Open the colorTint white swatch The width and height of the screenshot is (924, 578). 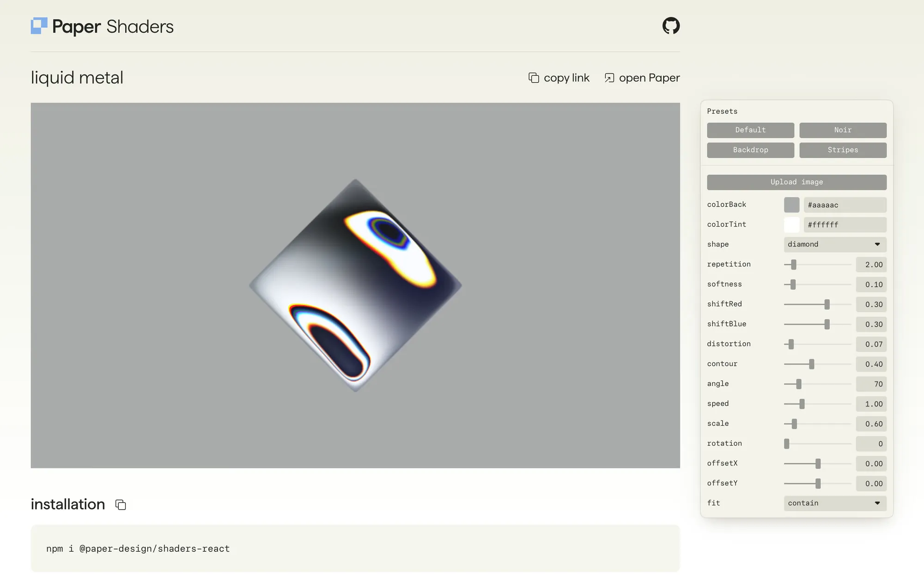[791, 225]
